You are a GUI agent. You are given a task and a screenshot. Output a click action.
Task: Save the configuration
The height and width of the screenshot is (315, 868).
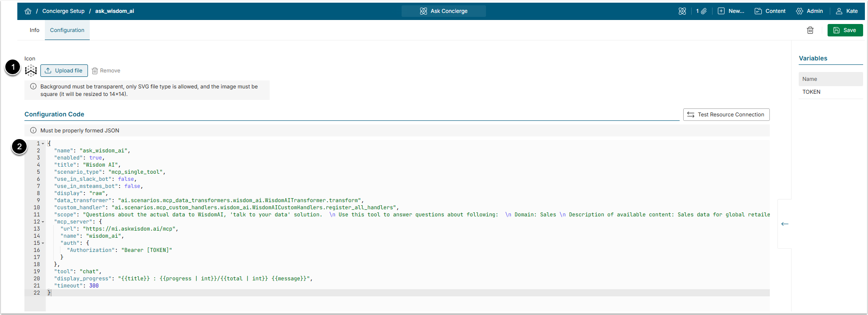point(845,30)
